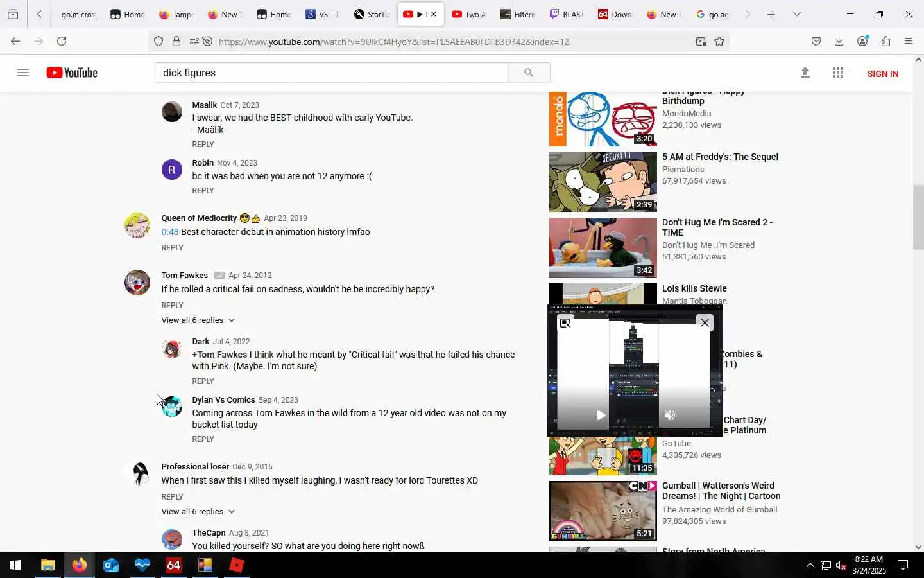
Task: Close the active YouTube tab
Action: (434, 14)
